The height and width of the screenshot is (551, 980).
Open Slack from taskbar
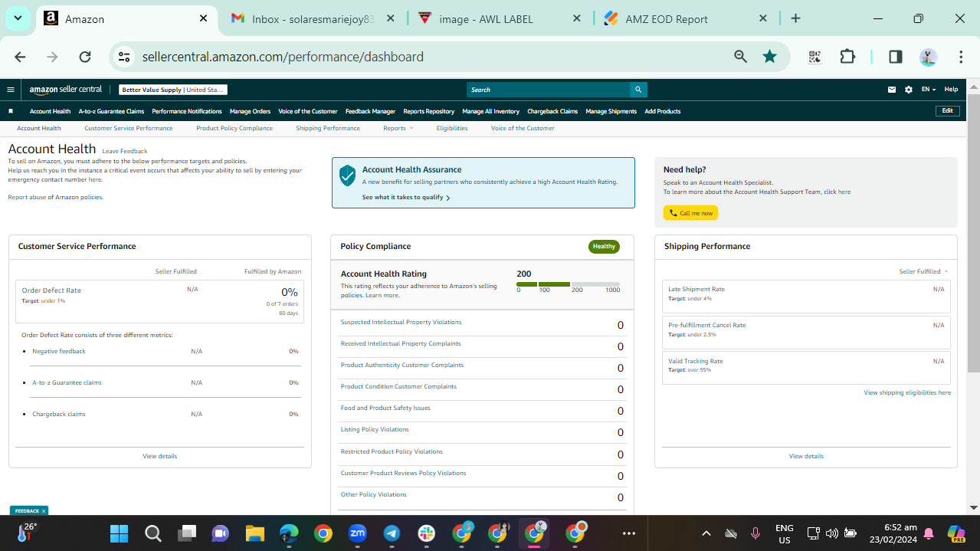426,533
